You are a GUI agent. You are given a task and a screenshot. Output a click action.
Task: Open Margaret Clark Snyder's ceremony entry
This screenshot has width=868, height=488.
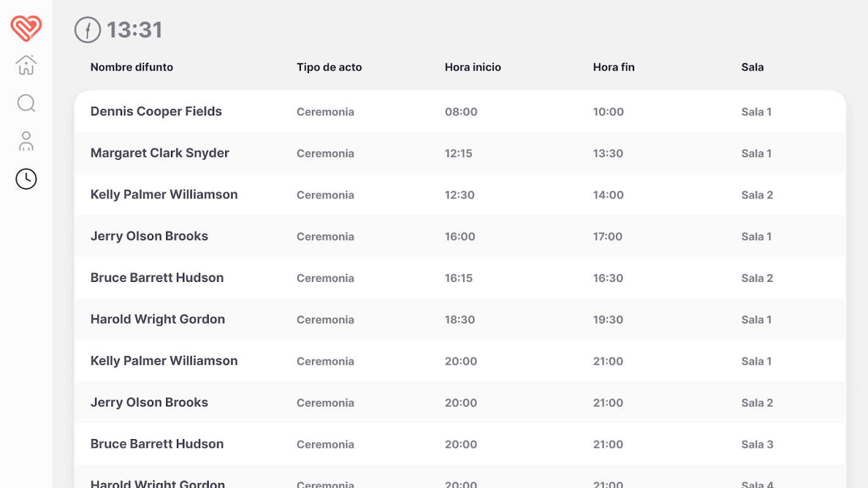point(160,153)
